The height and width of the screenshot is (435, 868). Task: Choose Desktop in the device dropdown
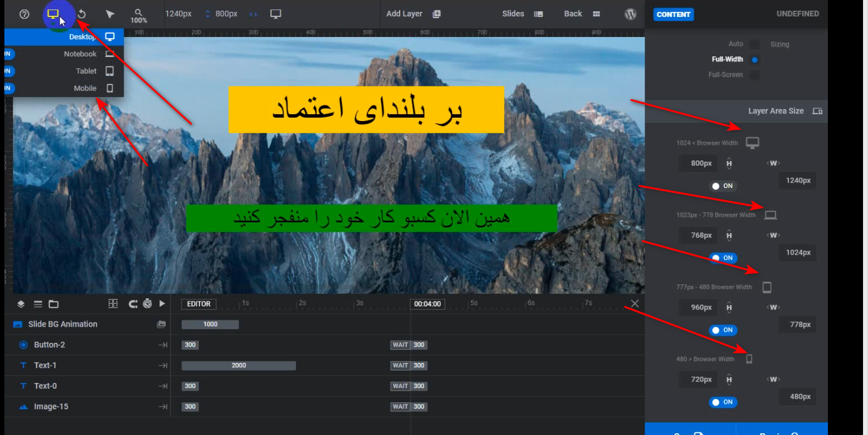(x=64, y=36)
